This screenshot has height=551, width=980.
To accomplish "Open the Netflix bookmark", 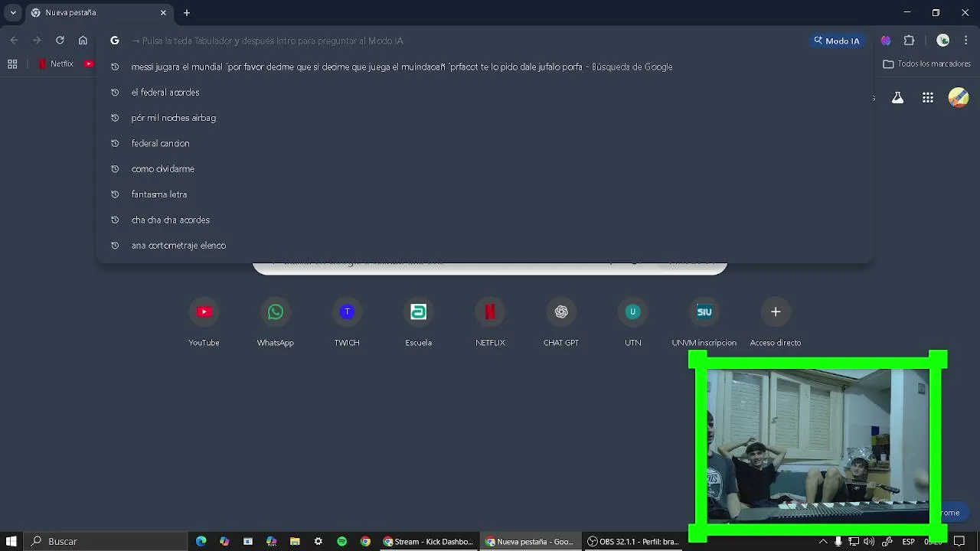I will pyautogui.click(x=56, y=64).
